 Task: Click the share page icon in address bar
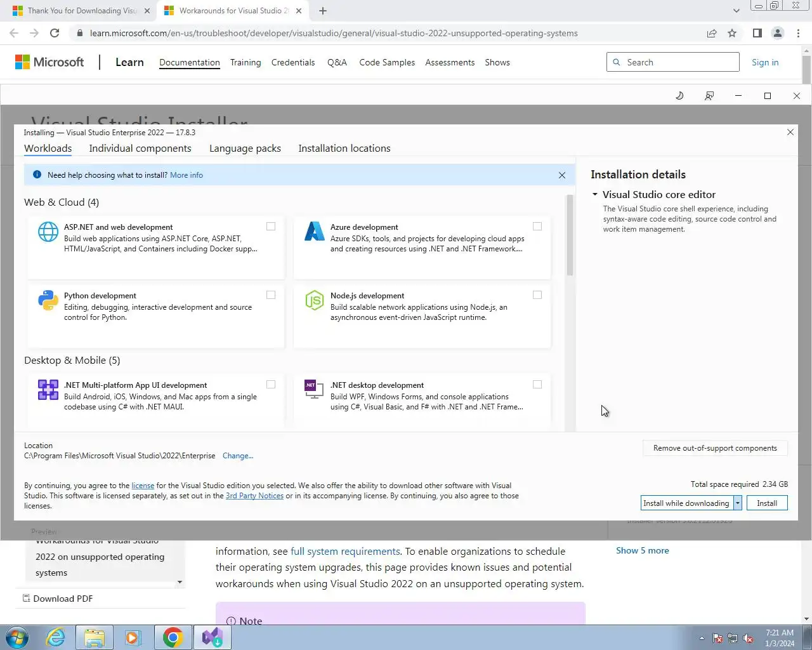tap(712, 33)
